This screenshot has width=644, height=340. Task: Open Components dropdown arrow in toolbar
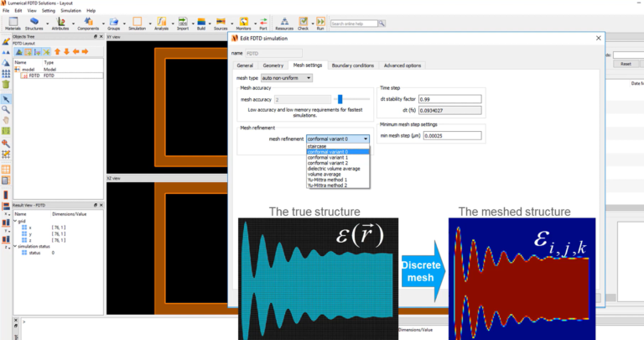tap(103, 24)
